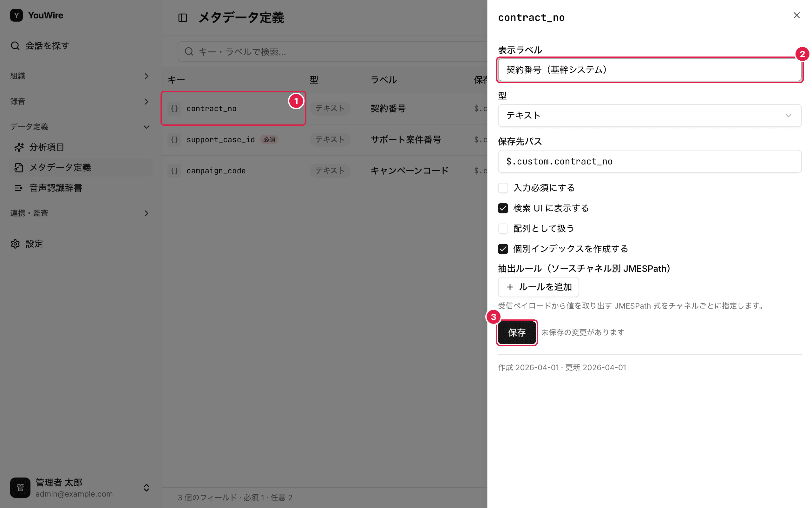Image resolution: width=812 pixels, height=508 pixels.
Task: Click admin@example.com email text
Action: coord(74,494)
